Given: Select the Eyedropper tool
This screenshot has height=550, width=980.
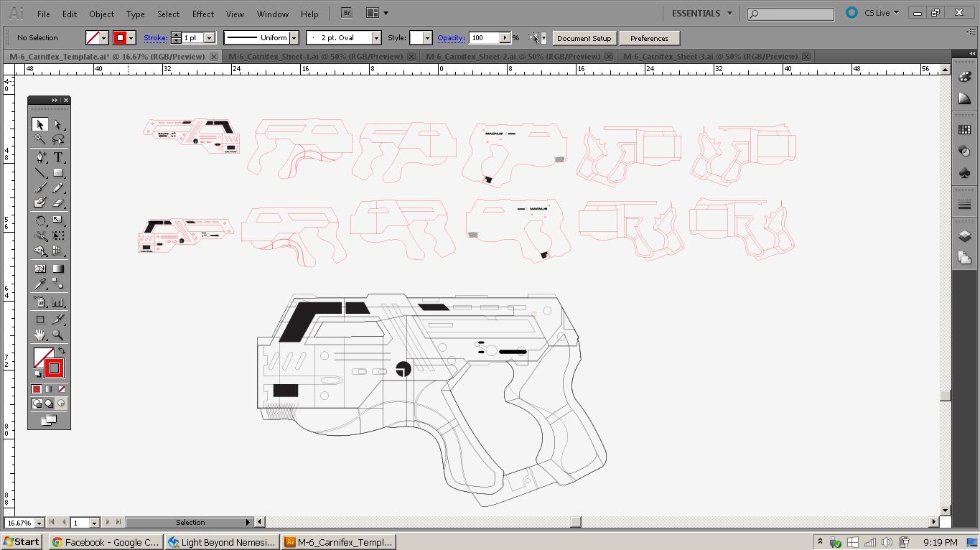Looking at the screenshot, I should pos(40,284).
